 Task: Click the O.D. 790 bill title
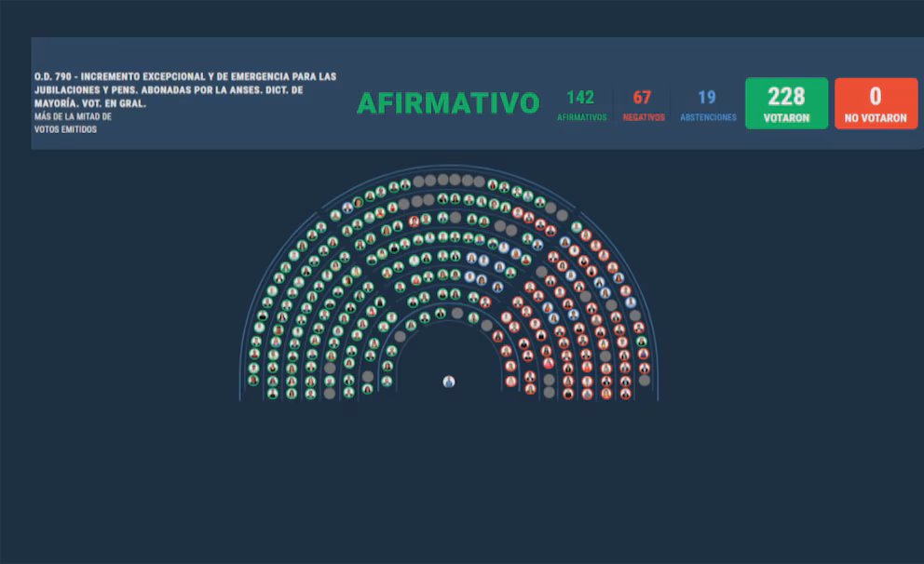point(184,90)
